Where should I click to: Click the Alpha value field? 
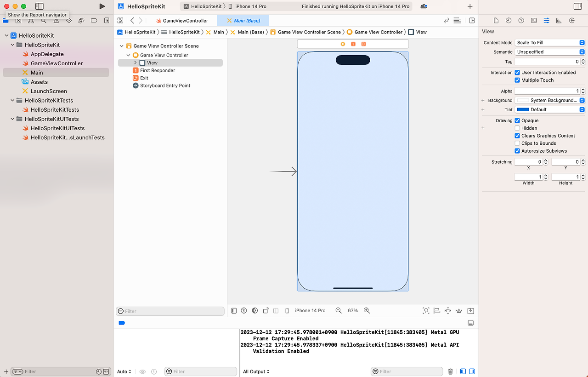pos(548,91)
